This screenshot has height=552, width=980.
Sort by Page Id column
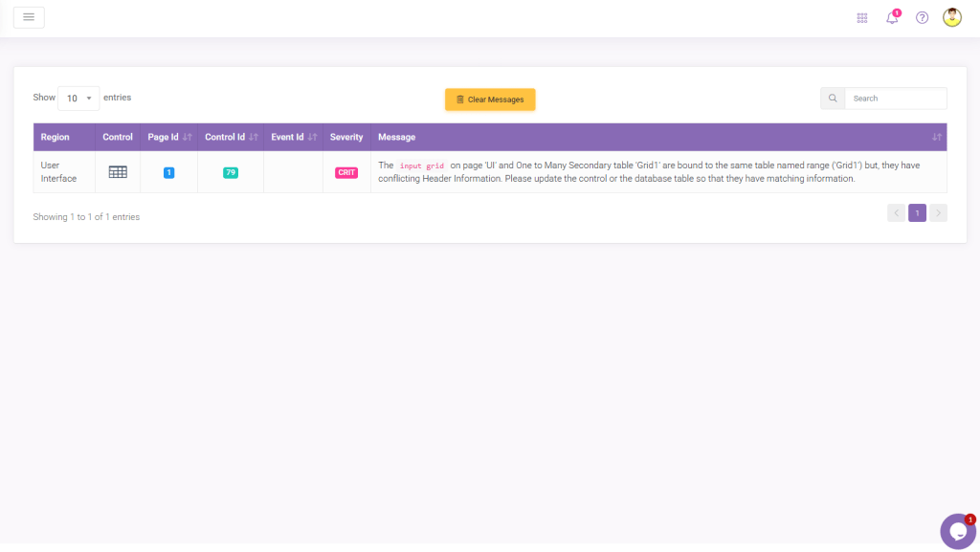[168, 137]
